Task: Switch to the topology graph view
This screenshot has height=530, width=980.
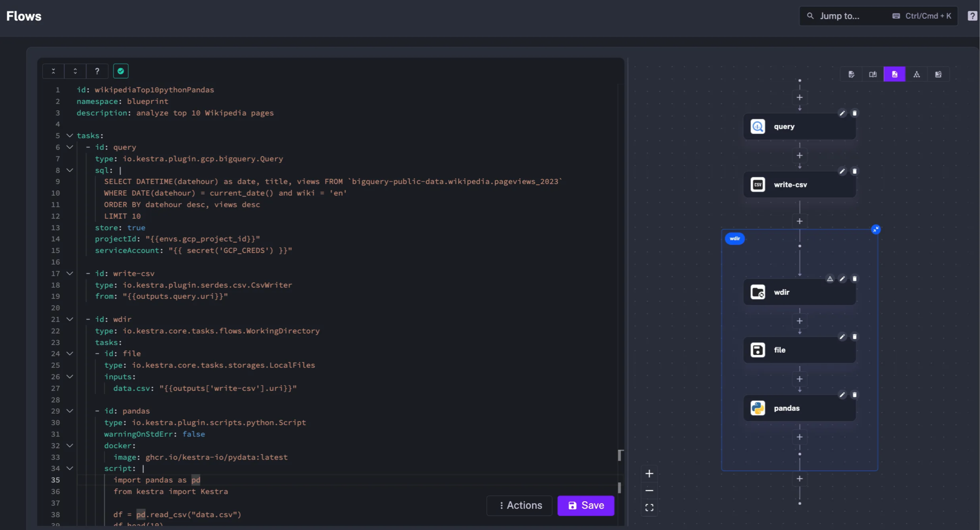Action: [x=917, y=74]
